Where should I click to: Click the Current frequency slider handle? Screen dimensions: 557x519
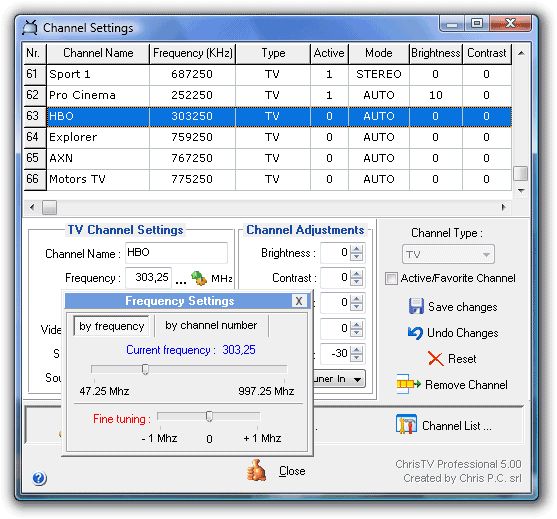tap(145, 369)
